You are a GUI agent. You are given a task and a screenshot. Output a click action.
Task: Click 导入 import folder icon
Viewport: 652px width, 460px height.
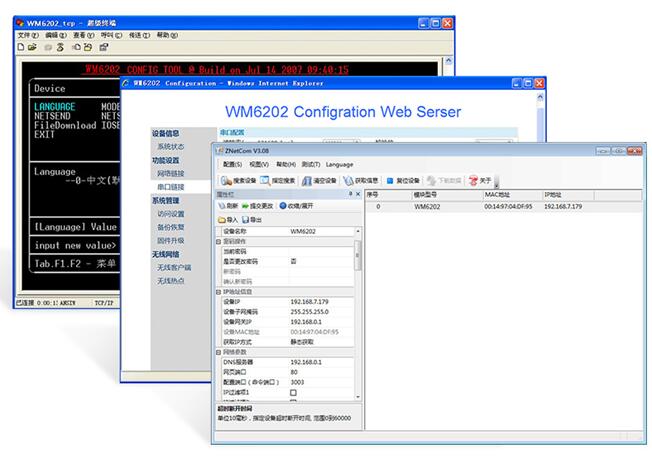click(222, 220)
